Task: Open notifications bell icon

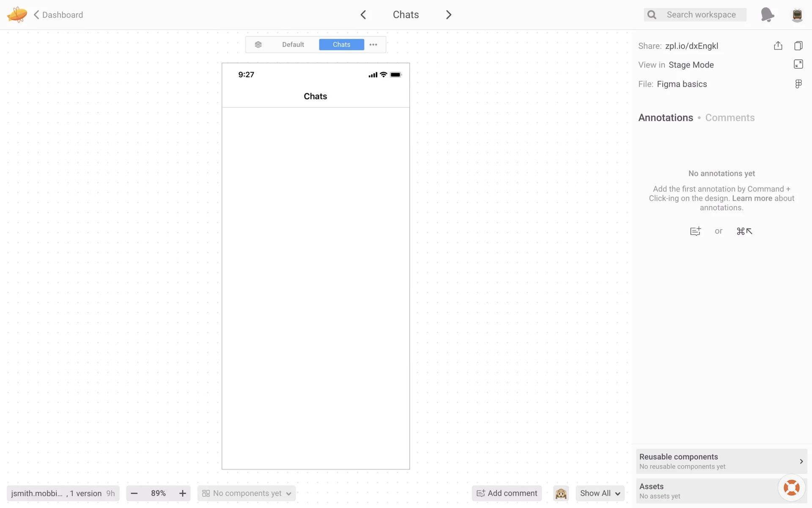Action: coord(767,15)
